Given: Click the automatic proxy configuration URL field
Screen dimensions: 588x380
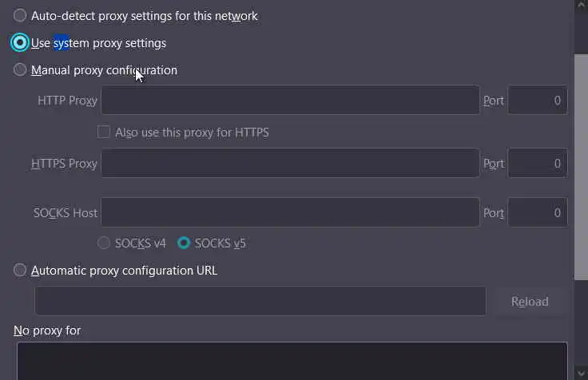Looking at the screenshot, I should pyautogui.click(x=260, y=301).
